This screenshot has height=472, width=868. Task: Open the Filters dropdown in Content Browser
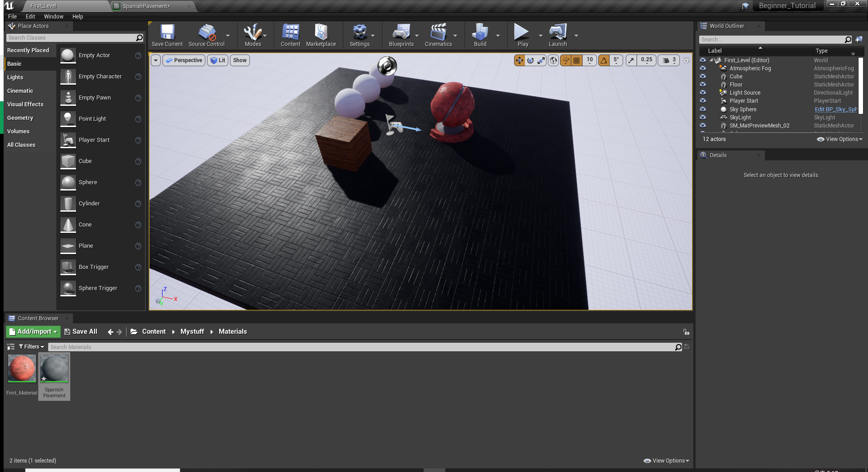coord(32,347)
